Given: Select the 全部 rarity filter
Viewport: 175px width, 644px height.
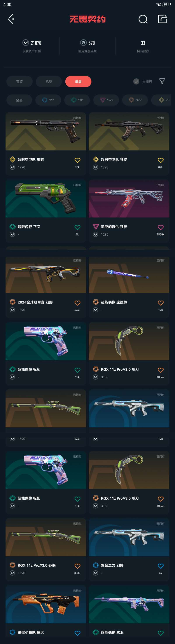Looking at the screenshot, I should [19, 100].
